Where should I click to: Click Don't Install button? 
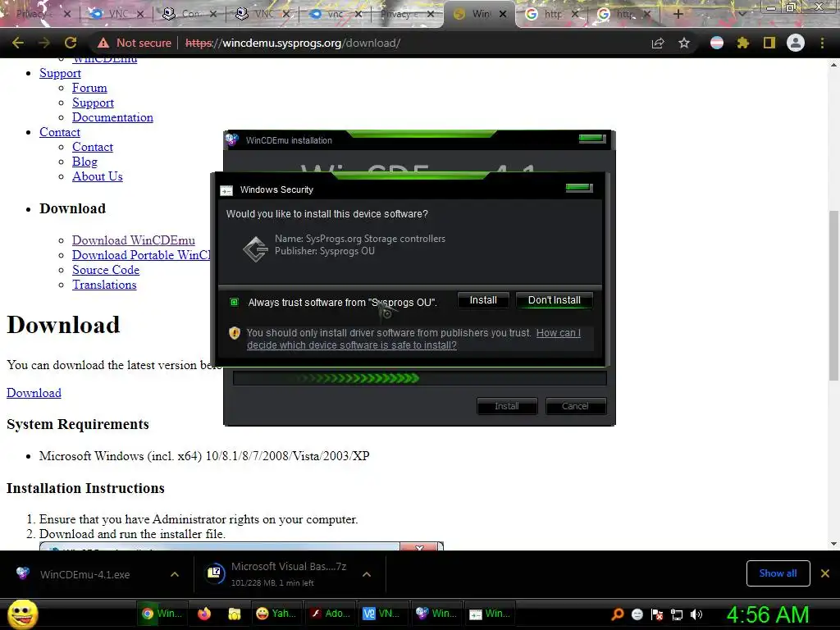click(x=554, y=300)
